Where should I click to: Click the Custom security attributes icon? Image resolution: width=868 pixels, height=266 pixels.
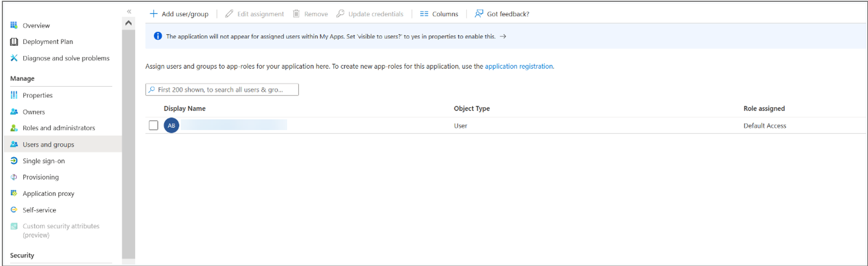click(14, 226)
